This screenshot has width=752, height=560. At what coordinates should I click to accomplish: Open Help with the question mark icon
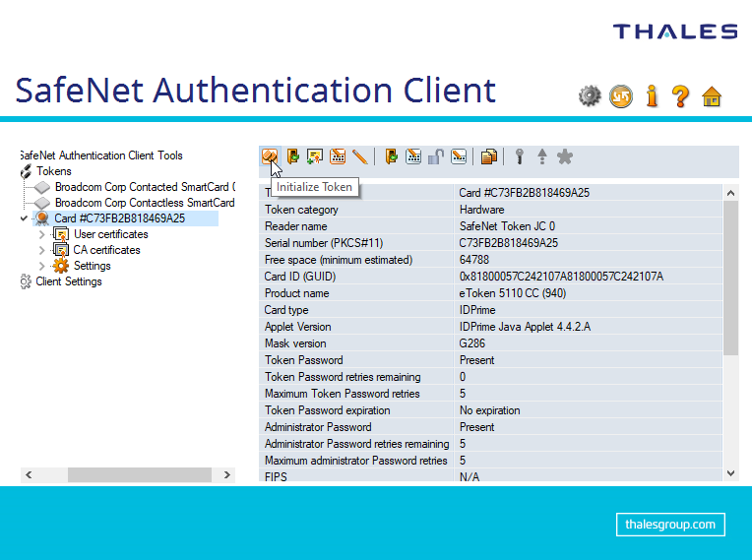point(680,95)
